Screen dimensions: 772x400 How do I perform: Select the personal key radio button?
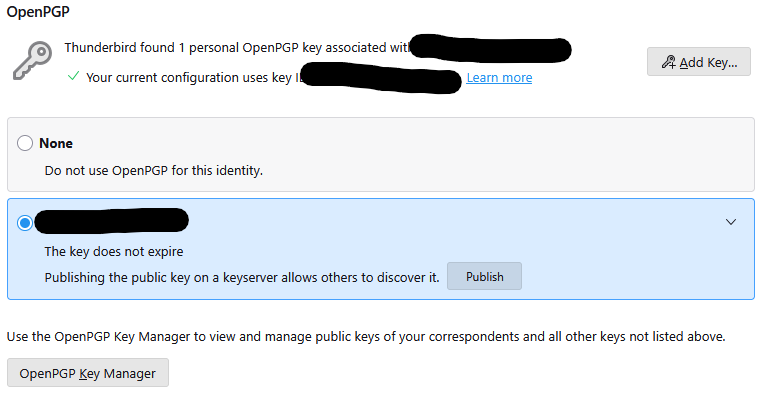[25, 223]
